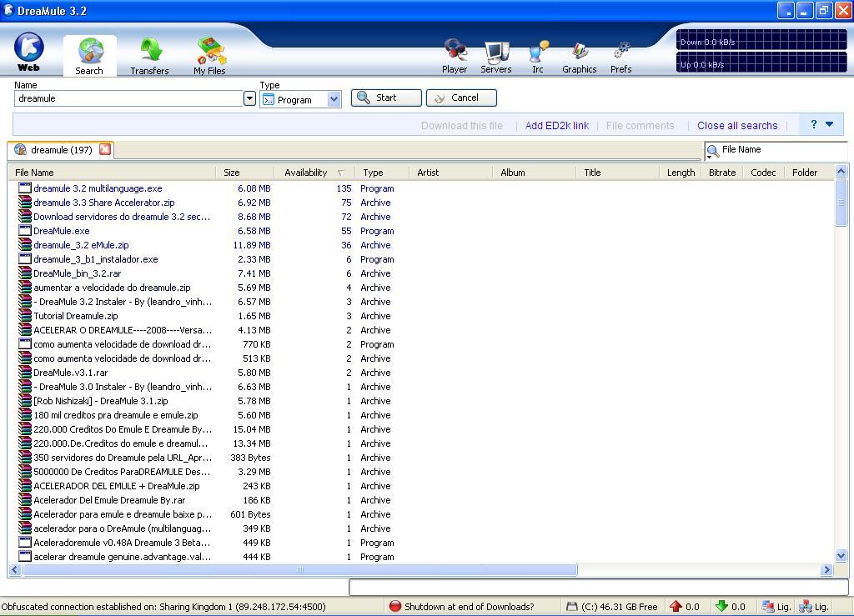Image resolution: width=854 pixels, height=616 pixels.
Task: Open the Web browser icon
Action: tap(28, 53)
